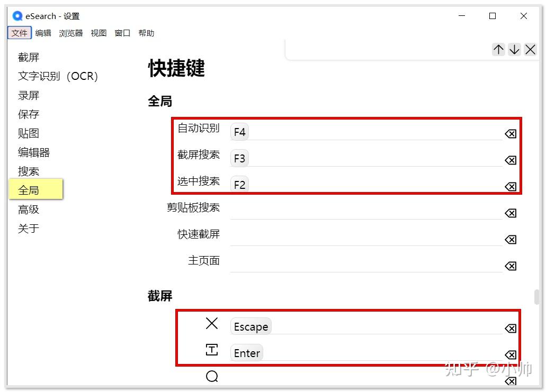
Task: Open the 帮助 menu
Action: click(x=147, y=33)
